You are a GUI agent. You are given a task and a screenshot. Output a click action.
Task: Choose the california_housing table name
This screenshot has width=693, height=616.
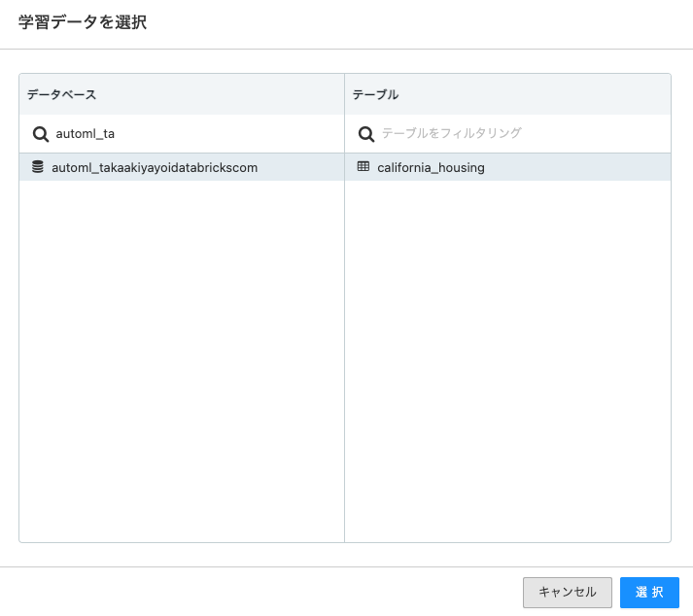pos(431,167)
